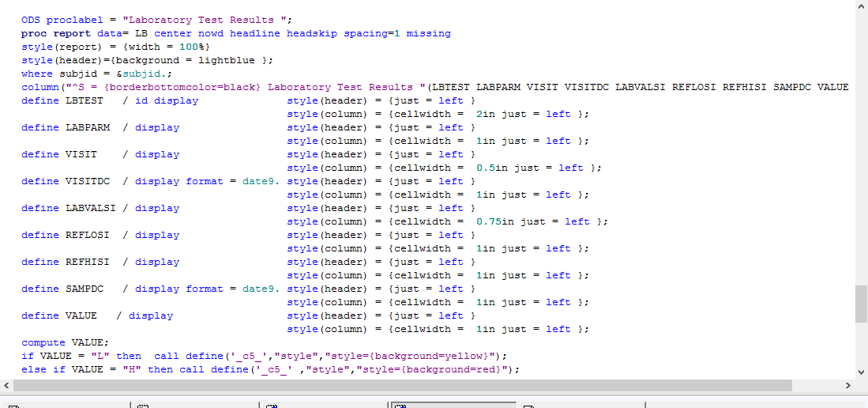Click the "0.75in" cellwidth value
868x408 pixels.
point(495,221)
